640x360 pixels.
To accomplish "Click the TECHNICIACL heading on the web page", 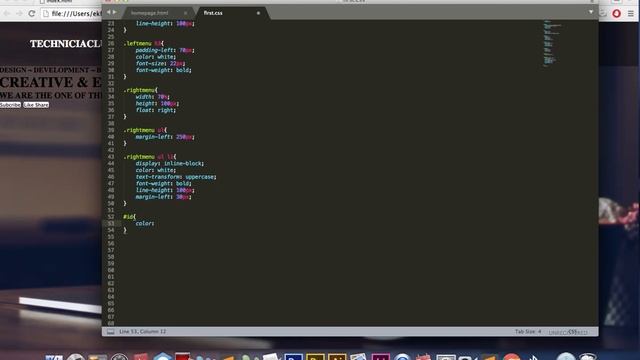I will pos(65,44).
